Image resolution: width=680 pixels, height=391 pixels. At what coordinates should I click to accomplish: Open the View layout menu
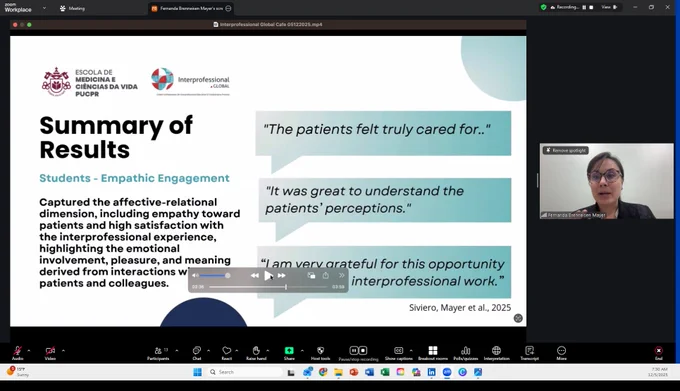click(x=609, y=7)
